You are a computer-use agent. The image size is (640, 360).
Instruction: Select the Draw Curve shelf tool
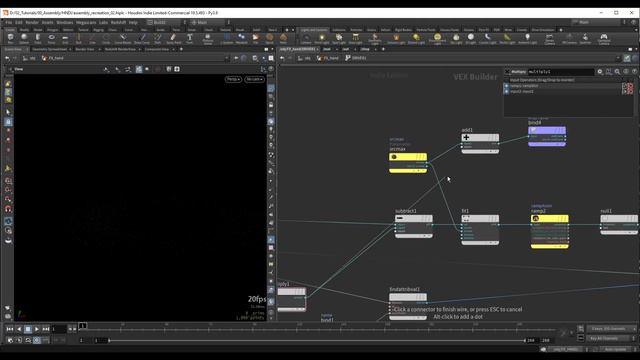pos(142,39)
